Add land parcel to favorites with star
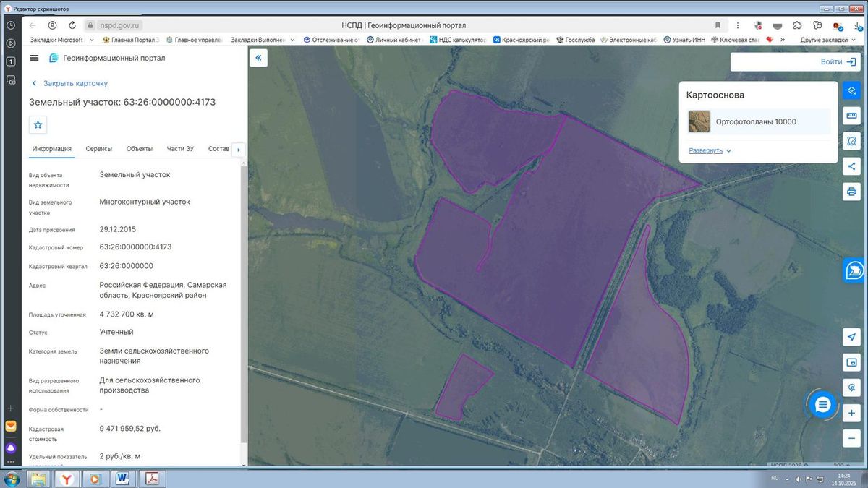 (38, 124)
